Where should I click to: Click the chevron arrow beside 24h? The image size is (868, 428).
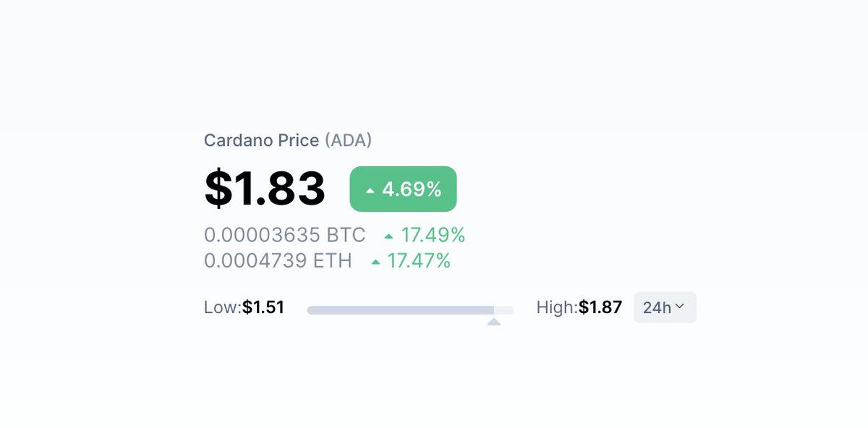pyautogui.click(x=679, y=307)
